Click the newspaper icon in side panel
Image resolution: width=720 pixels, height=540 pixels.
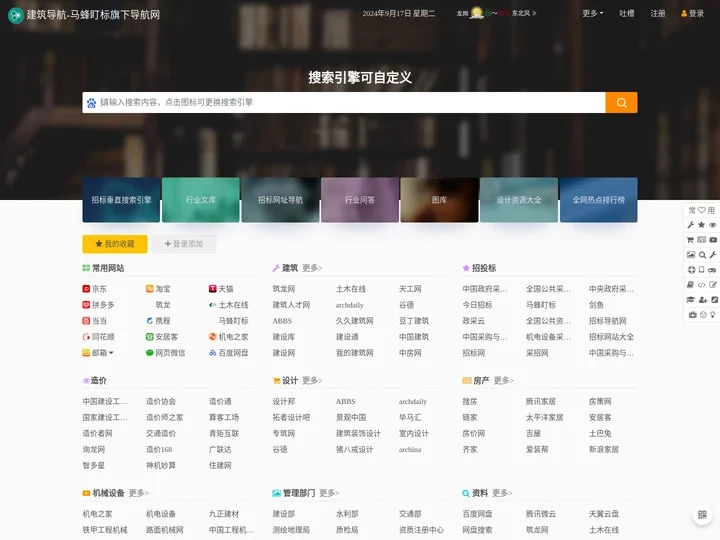[702, 240]
